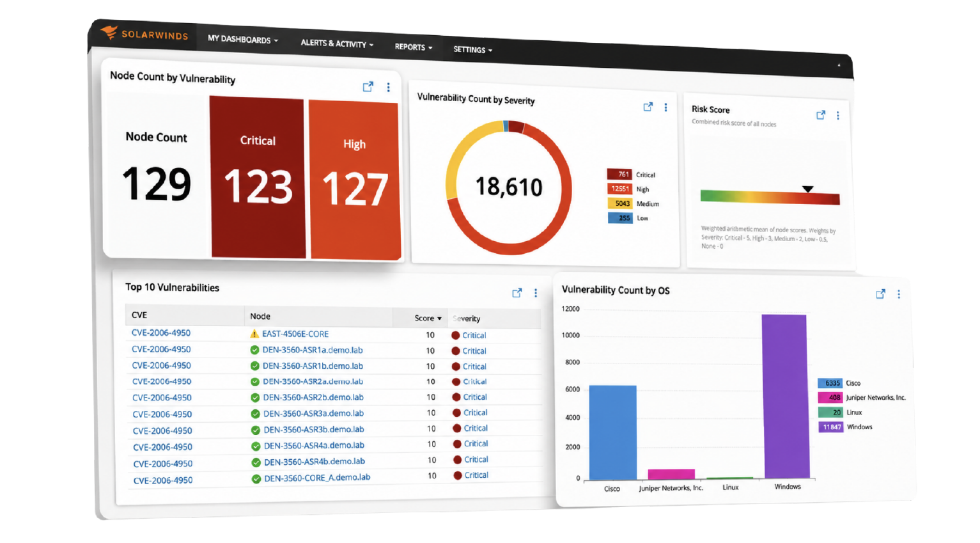
Task: Pop out Top 10 Vulnerabilities widget
Action: pos(517,293)
